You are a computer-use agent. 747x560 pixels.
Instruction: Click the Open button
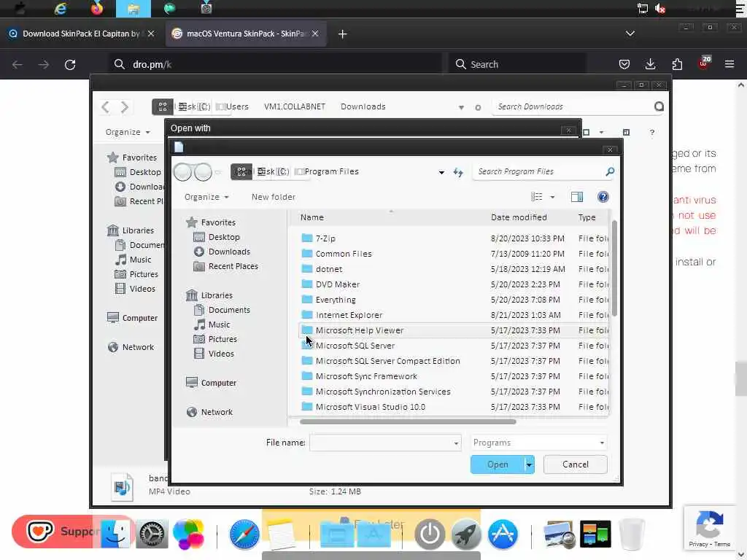point(498,464)
